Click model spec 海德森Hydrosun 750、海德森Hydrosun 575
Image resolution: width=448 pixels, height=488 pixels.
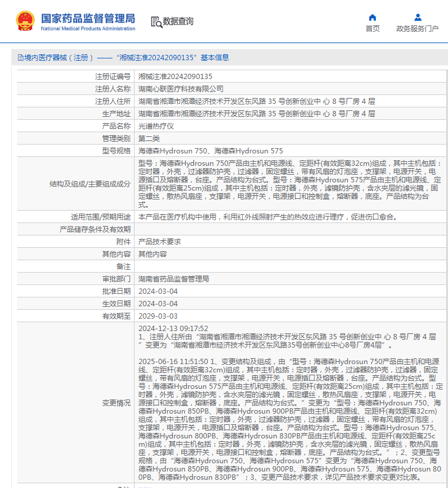coord(211,151)
